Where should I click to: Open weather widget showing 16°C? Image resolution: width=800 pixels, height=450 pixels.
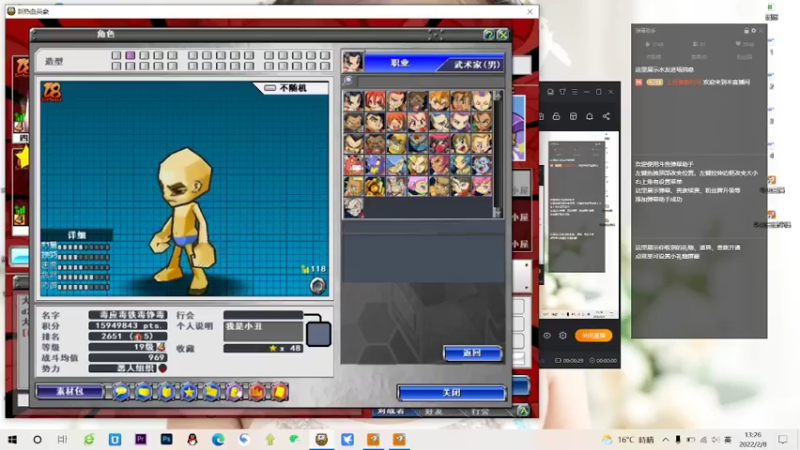[x=628, y=439]
